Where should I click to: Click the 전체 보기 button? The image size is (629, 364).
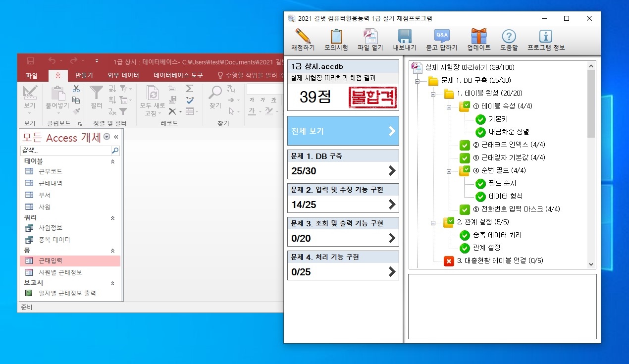point(343,131)
